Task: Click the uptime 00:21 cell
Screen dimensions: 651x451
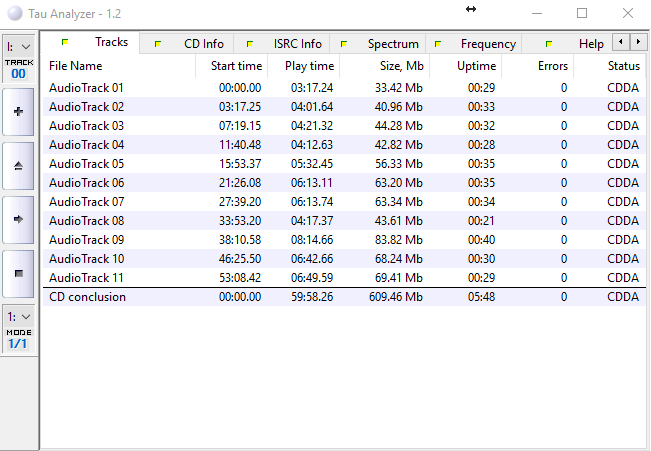Action: (481, 221)
